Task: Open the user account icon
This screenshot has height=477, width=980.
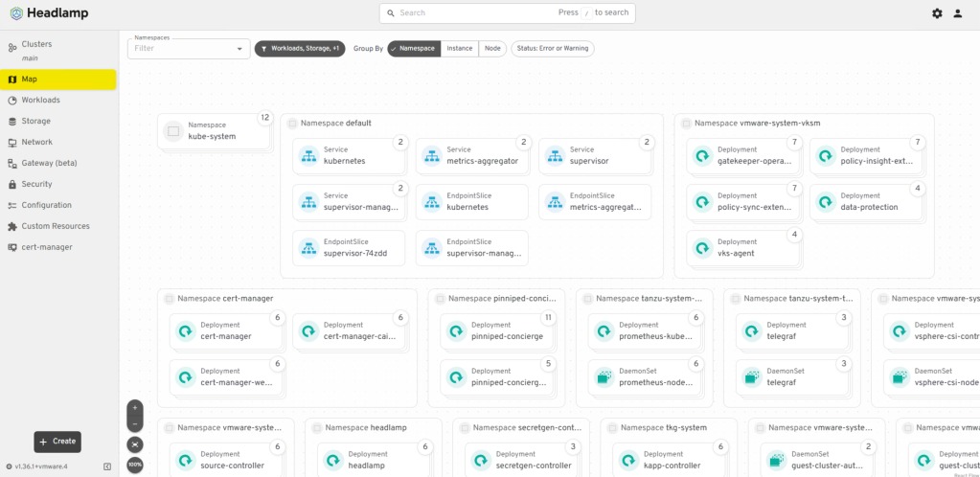Action: pos(958,13)
